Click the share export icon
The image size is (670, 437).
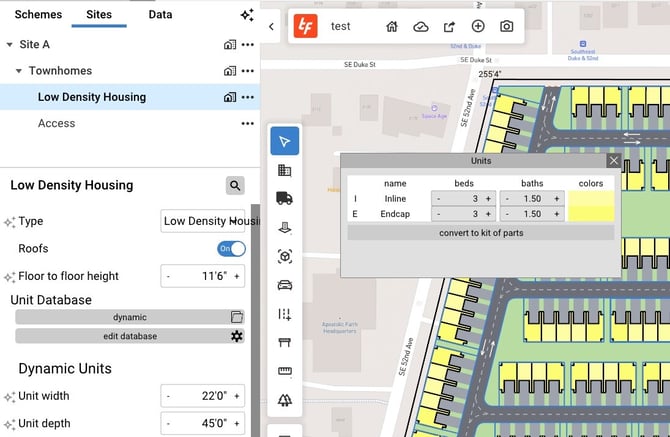[x=449, y=26]
